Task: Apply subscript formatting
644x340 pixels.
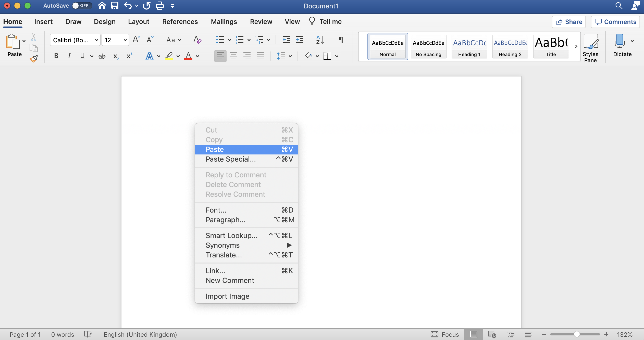Action: tap(116, 56)
